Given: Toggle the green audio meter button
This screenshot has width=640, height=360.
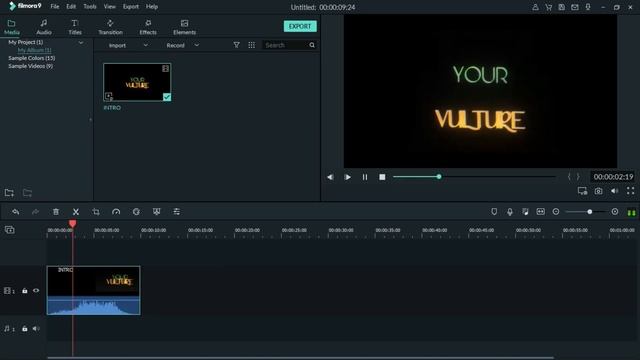Looking at the screenshot, I should coord(631,212).
